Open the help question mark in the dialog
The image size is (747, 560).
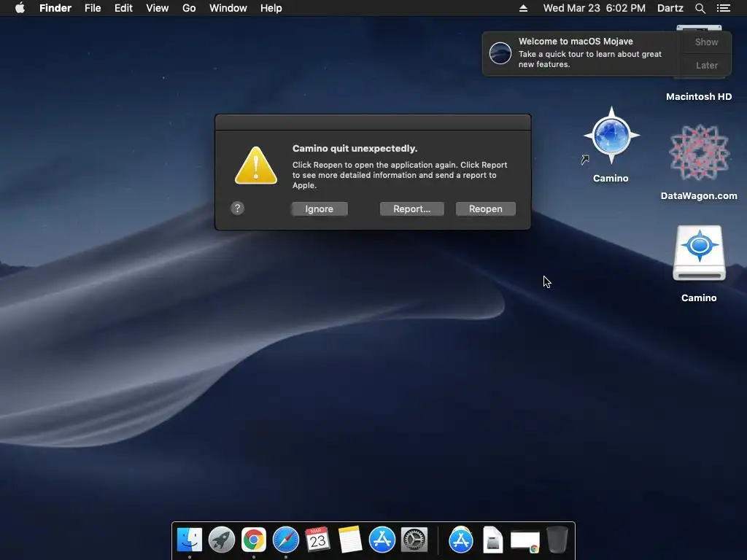[x=237, y=208]
